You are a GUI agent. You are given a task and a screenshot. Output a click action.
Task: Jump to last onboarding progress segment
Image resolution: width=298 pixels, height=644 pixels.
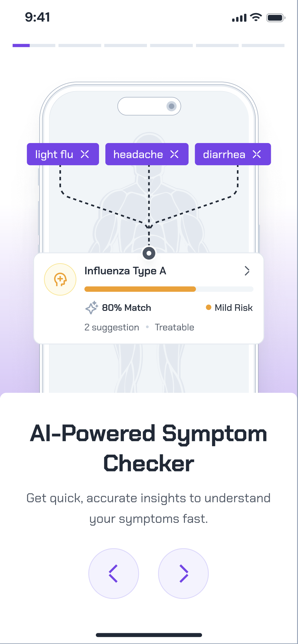point(263,45)
